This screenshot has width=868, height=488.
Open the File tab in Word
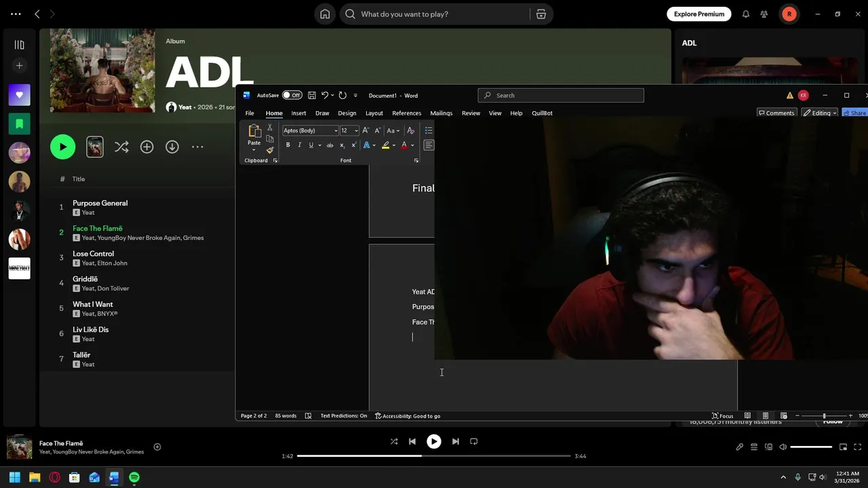[250, 113]
